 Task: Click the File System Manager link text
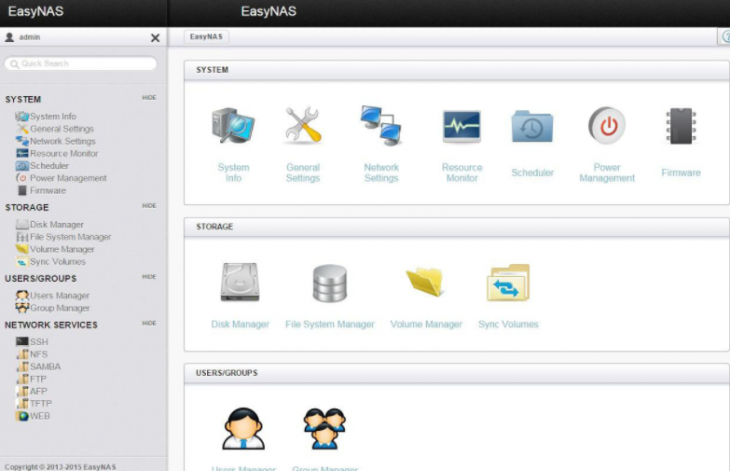click(x=330, y=324)
